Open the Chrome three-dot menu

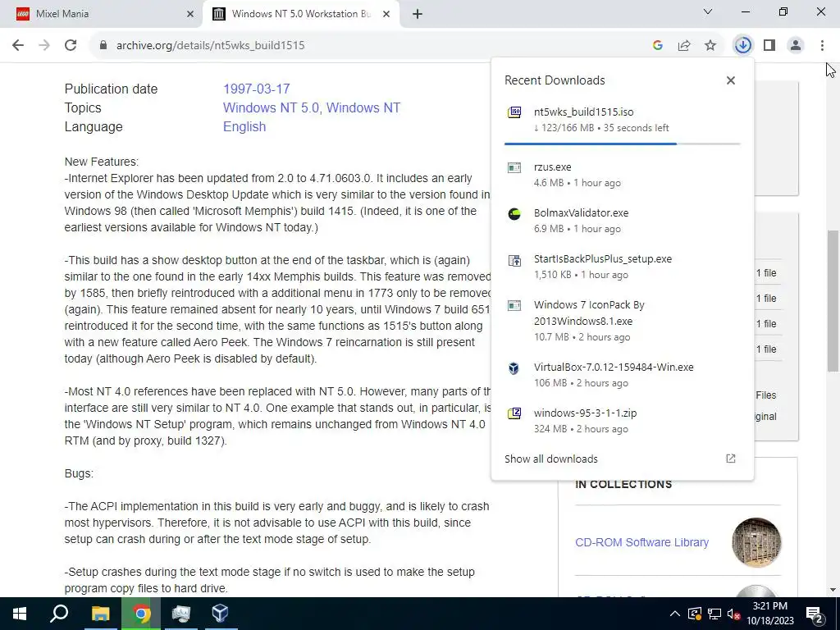point(822,45)
